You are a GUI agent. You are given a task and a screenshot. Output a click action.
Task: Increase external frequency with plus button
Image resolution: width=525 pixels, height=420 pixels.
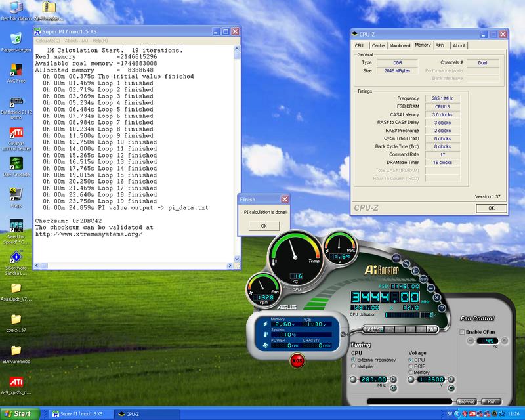(x=393, y=379)
